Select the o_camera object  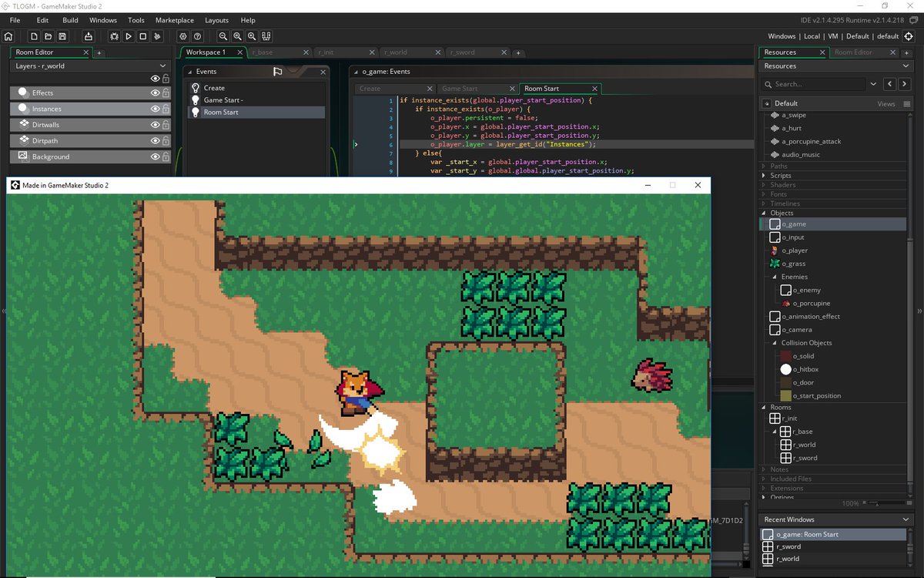[797, 330]
